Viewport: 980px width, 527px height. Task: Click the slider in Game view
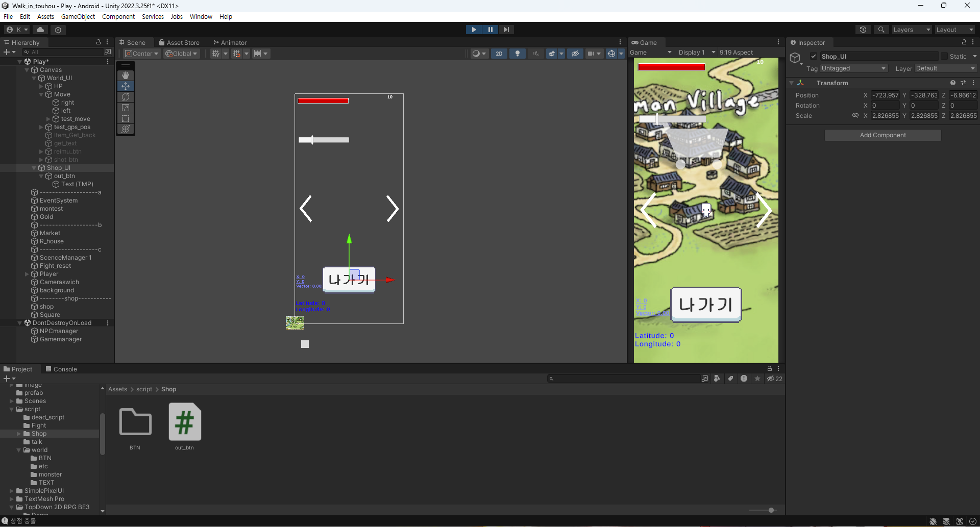672,119
